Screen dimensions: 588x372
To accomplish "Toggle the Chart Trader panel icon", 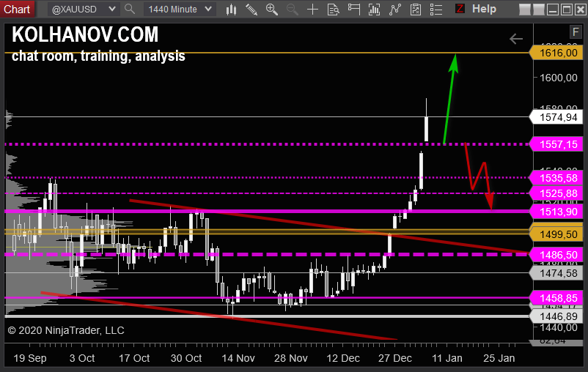I will click(x=355, y=10).
